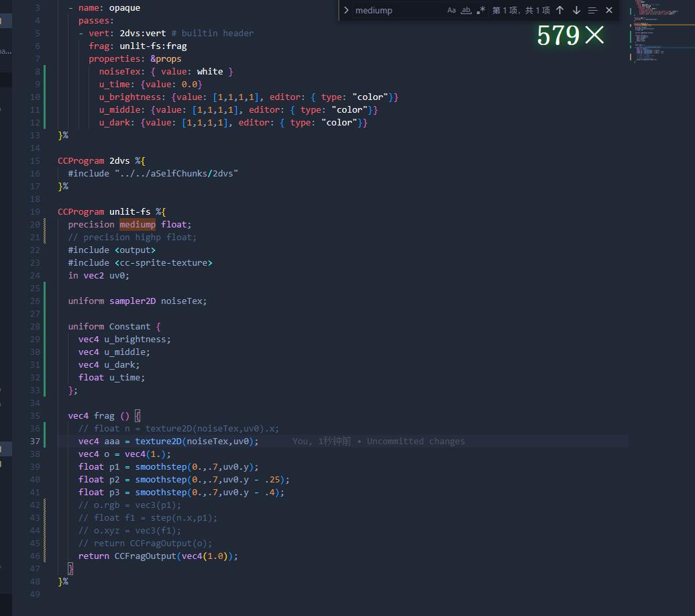Screen dimensions: 695x616
Task: Click the closing brace on line 47
Action: pyautogui.click(x=70, y=569)
